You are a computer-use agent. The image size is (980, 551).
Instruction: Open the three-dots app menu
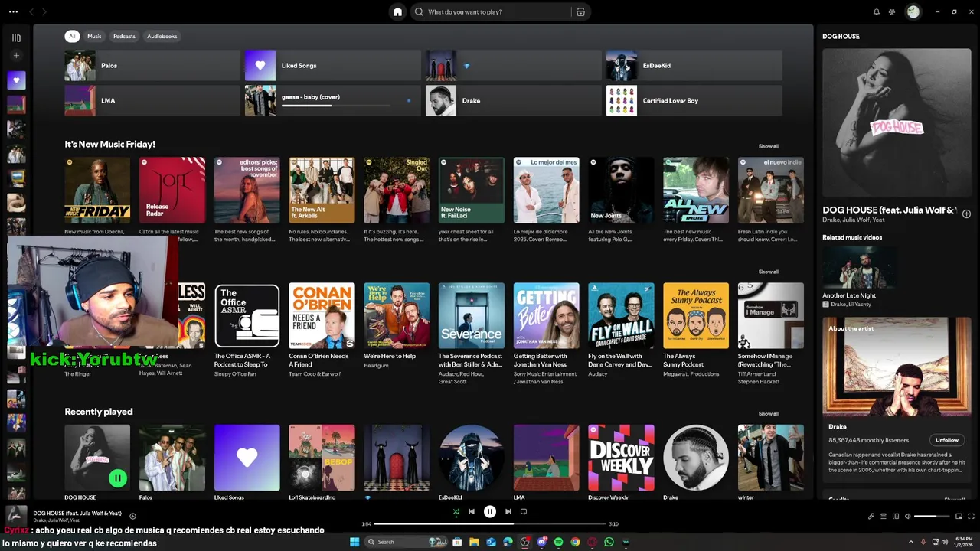pos(12,11)
